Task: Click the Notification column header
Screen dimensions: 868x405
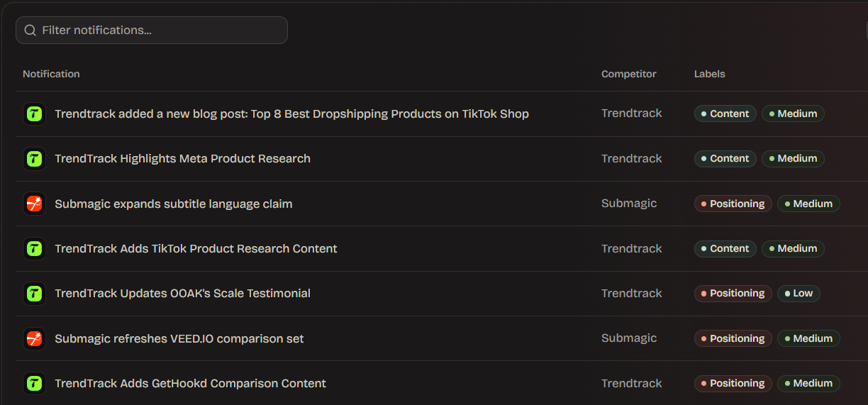Action: click(51, 74)
